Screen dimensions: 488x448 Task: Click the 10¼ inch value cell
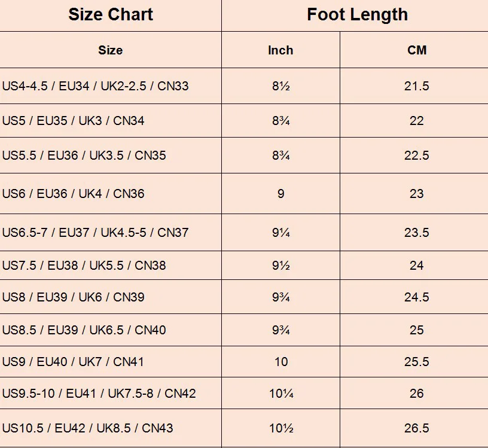[280, 394]
